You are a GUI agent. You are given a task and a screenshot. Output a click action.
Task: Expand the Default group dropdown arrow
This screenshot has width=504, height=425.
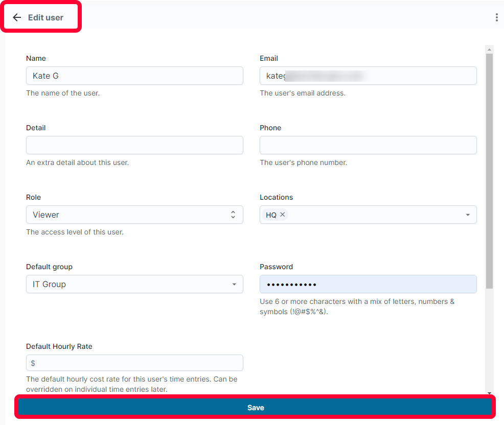click(x=234, y=285)
